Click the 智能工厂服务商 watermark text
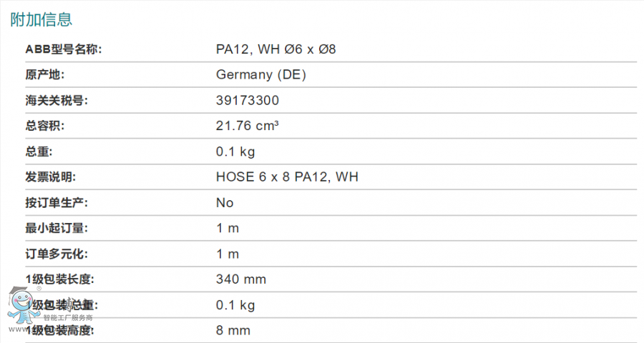This screenshot has width=644, height=343. tap(68, 317)
